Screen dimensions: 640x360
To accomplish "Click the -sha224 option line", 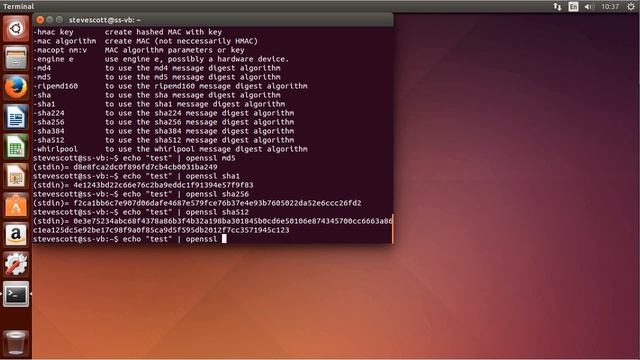I will (163, 113).
